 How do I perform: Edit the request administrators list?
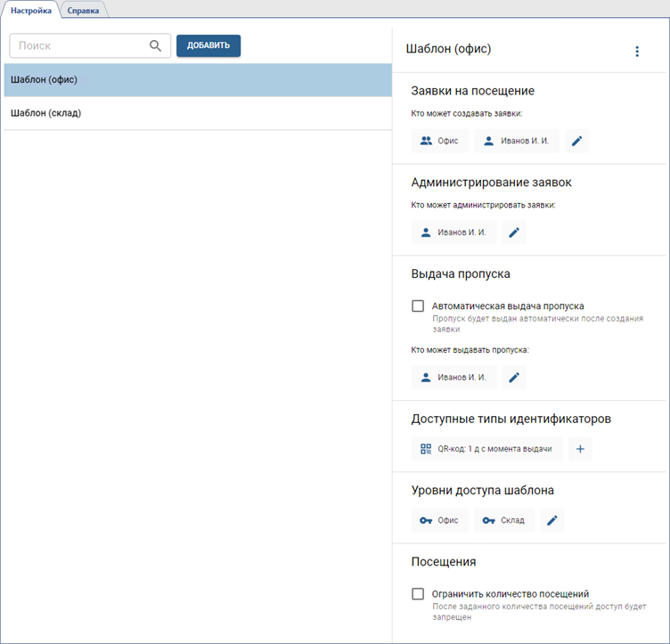coord(513,232)
